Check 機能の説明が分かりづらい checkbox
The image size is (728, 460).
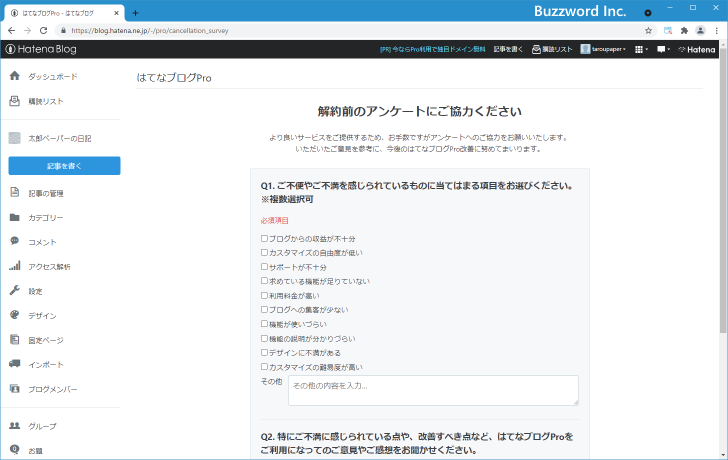pos(264,338)
